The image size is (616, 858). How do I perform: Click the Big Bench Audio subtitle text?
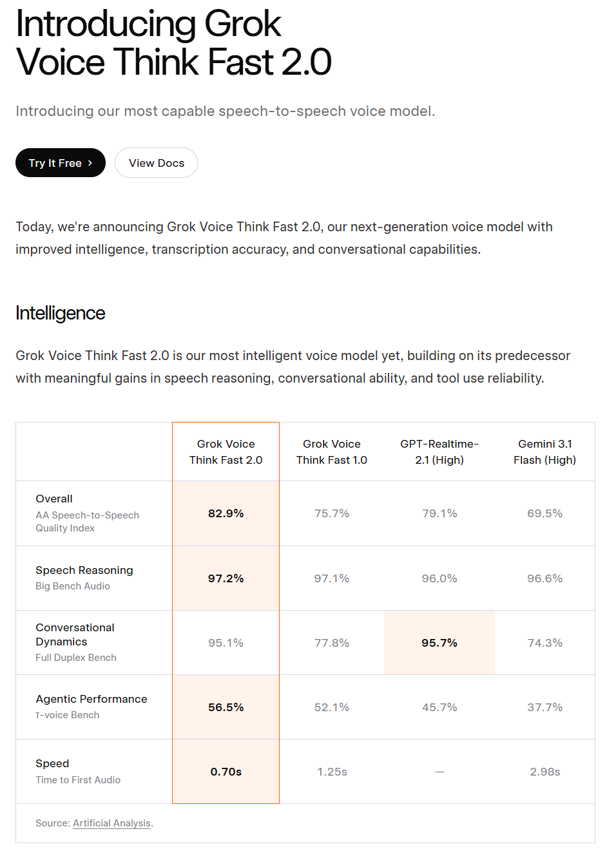point(73,586)
